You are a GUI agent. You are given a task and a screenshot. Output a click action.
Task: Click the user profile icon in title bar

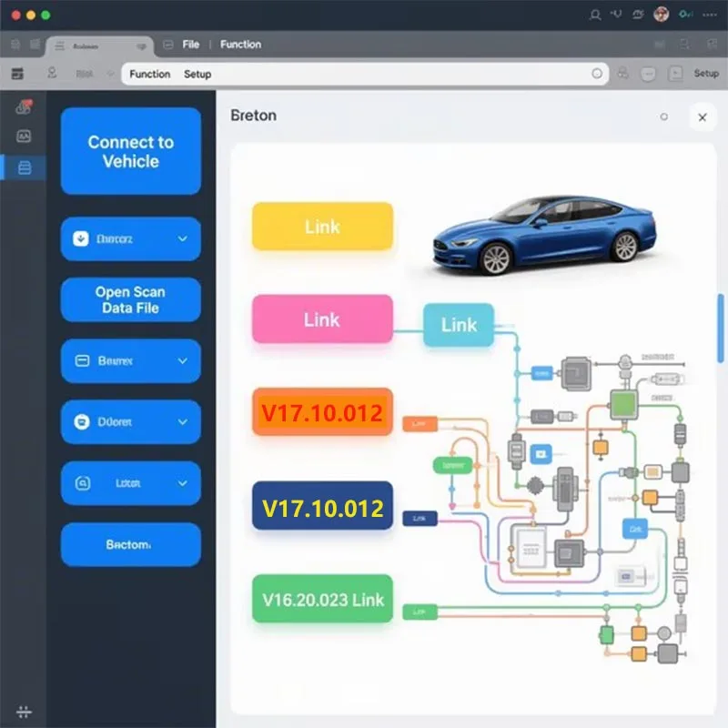(595, 15)
